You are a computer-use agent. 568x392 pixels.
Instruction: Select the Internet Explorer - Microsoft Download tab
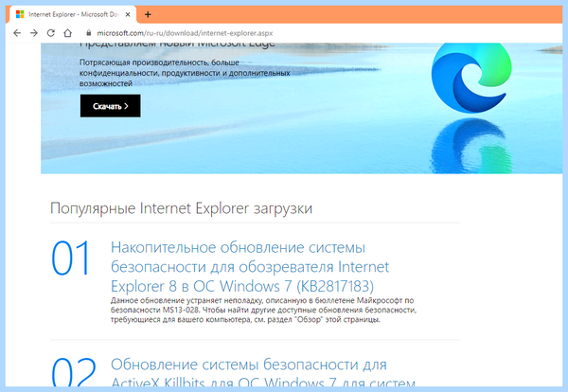pyautogui.click(x=74, y=14)
